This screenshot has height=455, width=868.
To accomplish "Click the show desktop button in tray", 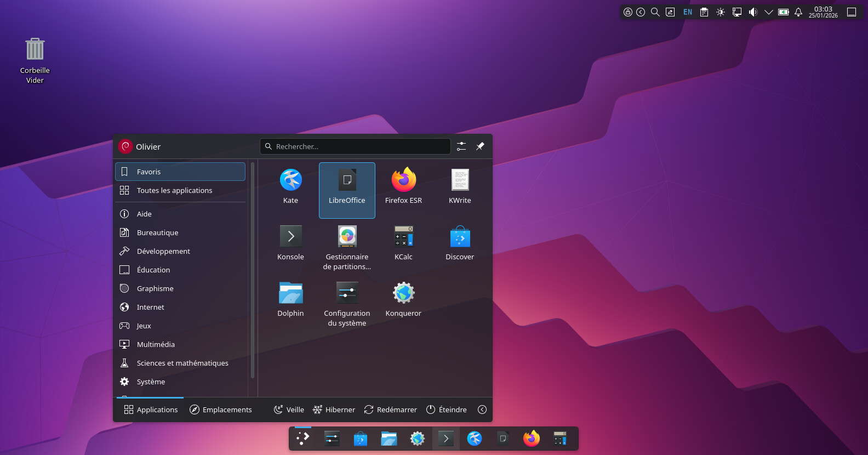I will tap(852, 12).
